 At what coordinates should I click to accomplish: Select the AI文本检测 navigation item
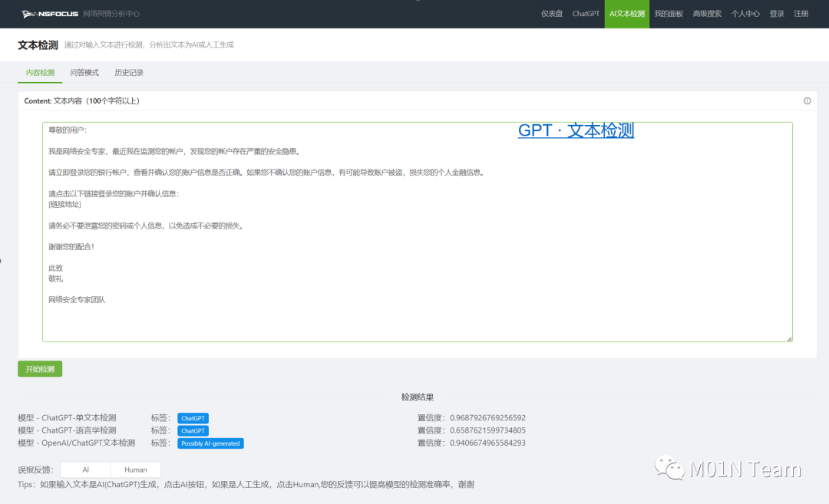point(626,14)
